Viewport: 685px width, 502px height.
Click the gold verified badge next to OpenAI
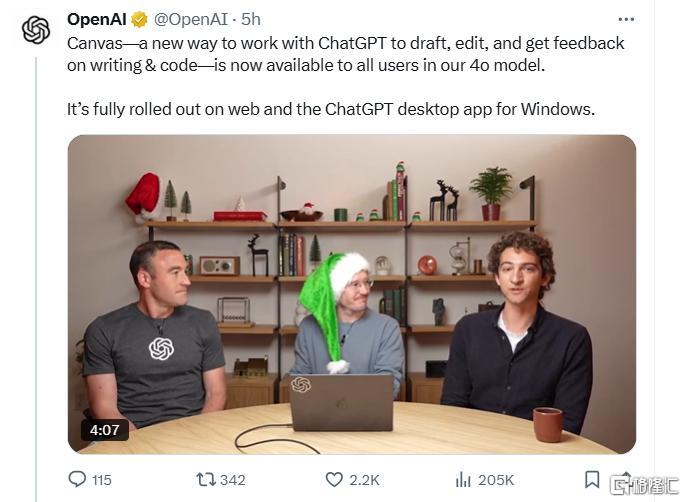[140, 20]
